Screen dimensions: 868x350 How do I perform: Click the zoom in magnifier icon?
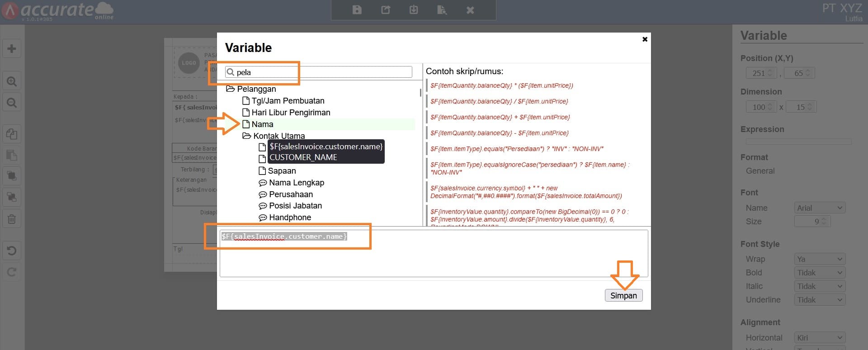(x=12, y=81)
